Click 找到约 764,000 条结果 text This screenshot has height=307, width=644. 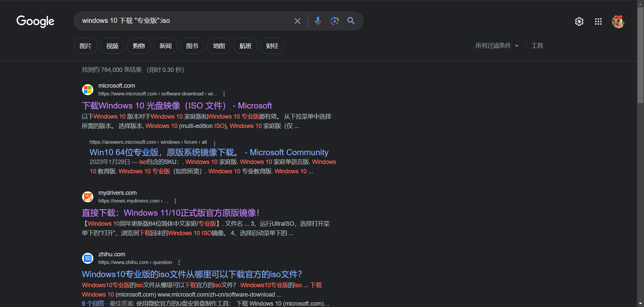[112, 70]
